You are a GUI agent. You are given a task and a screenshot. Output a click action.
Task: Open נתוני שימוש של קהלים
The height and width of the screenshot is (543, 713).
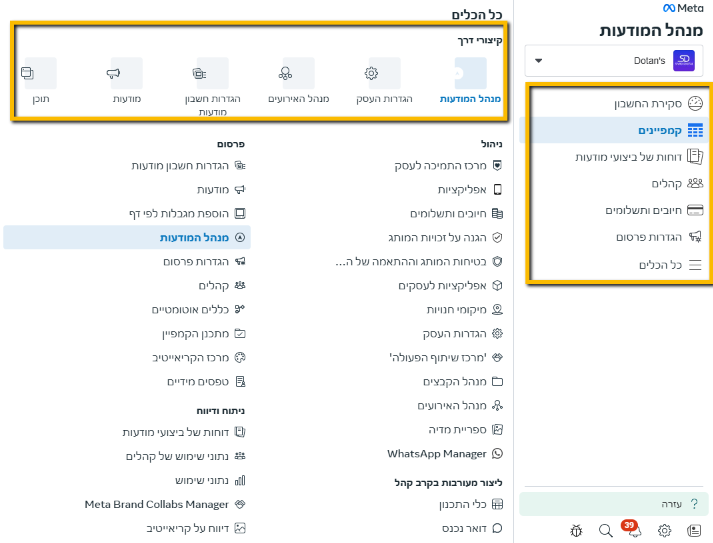186,456
